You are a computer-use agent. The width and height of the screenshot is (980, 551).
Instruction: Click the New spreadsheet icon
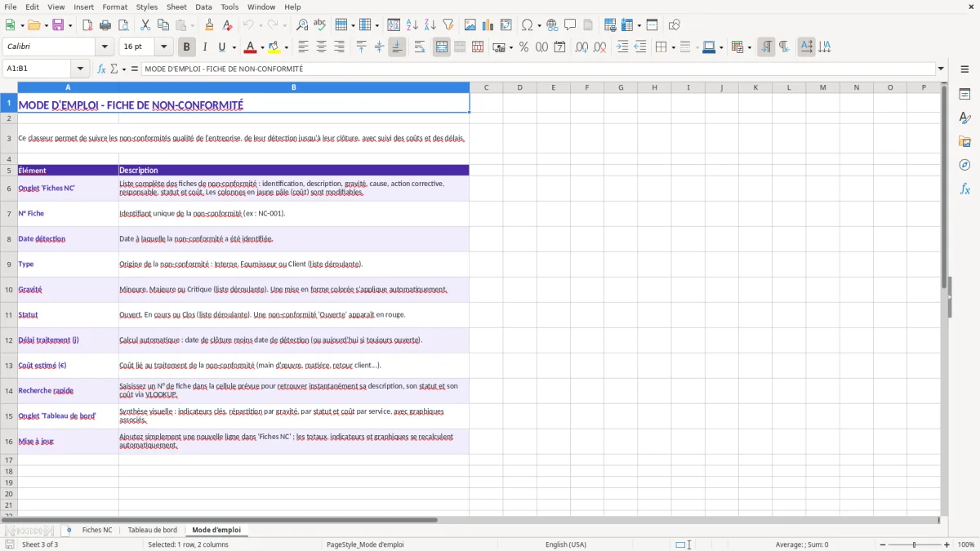11,25
